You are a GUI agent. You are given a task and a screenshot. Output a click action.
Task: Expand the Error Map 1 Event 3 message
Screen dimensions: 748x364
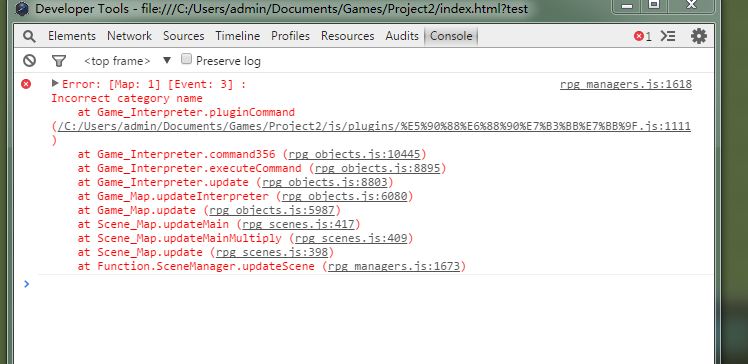(x=55, y=83)
